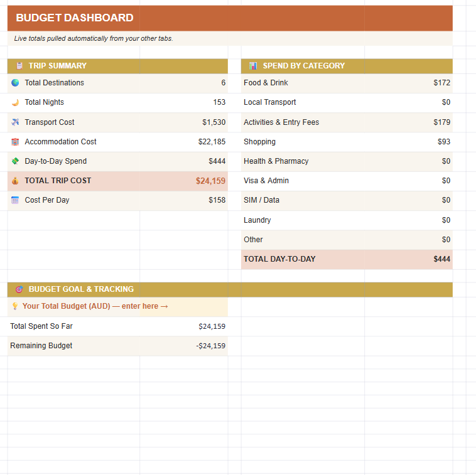The height and width of the screenshot is (475, 476).
Task: Click the hotel icon beside Accommodation Cost
Action: (x=15, y=142)
